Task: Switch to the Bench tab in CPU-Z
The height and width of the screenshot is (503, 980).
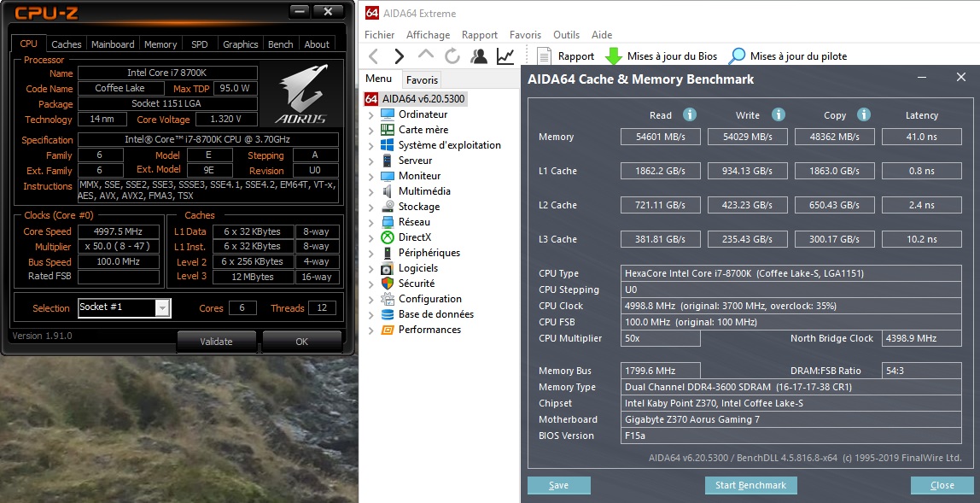Action: point(281,44)
